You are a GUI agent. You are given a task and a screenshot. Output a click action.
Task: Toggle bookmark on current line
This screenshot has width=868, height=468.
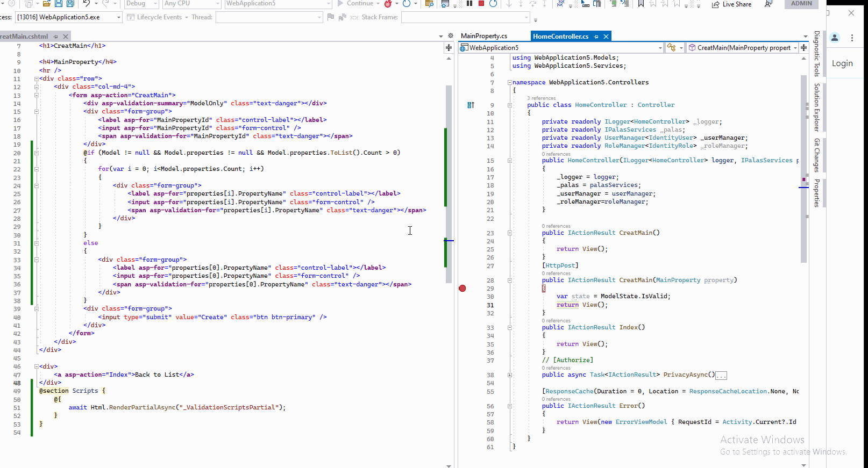(641, 4)
